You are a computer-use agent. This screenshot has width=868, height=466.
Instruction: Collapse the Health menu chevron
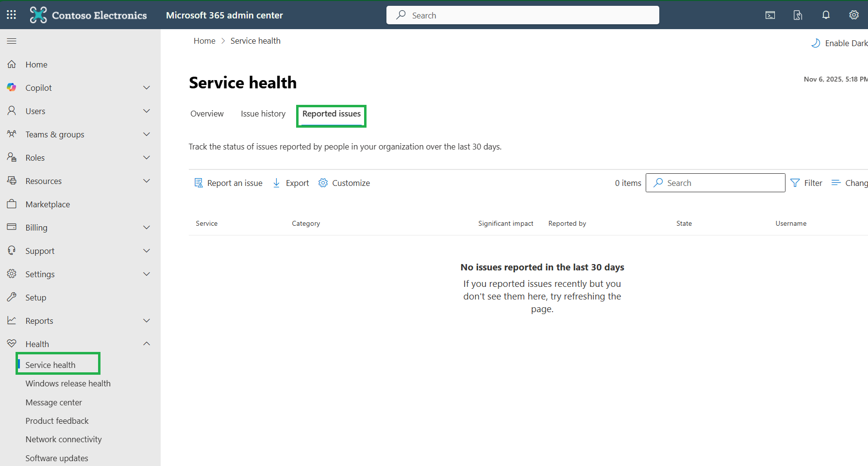[147, 344]
